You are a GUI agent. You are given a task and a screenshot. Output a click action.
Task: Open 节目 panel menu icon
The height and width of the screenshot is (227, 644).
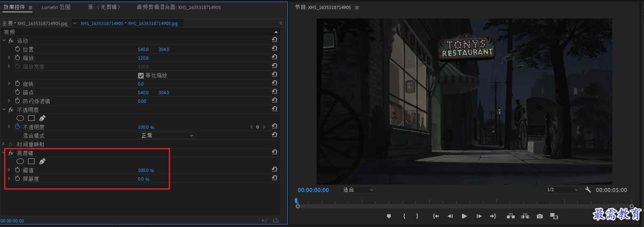click(x=357, y=7)
